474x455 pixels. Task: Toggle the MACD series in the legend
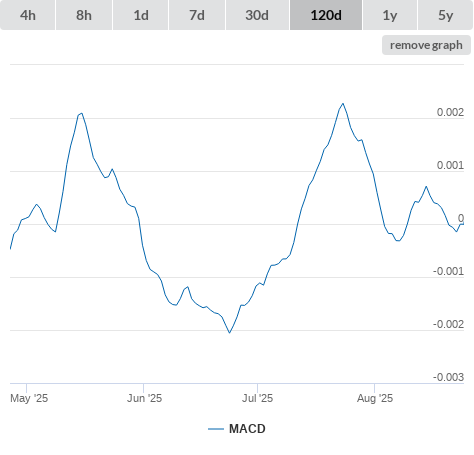coord(237,429)
